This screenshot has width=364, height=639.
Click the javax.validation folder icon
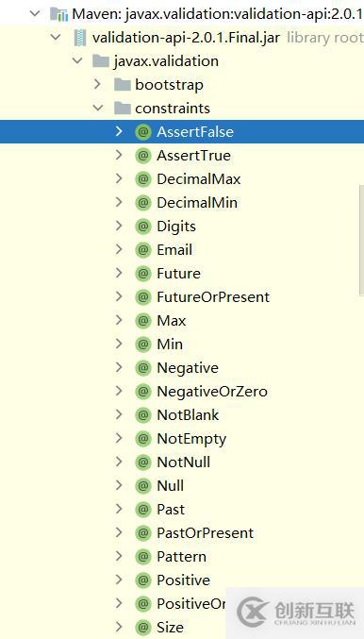[x=101, y=61]
